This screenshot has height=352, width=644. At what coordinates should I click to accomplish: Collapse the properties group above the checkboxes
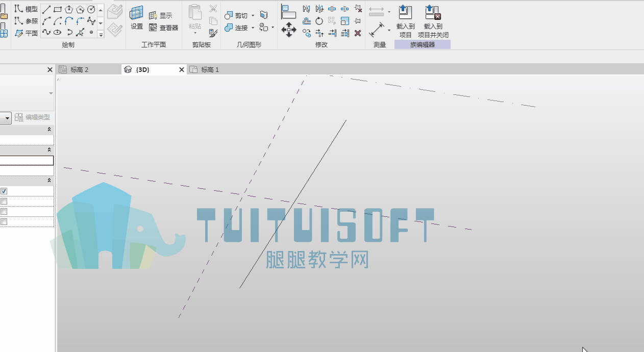[x=49, y=181]
